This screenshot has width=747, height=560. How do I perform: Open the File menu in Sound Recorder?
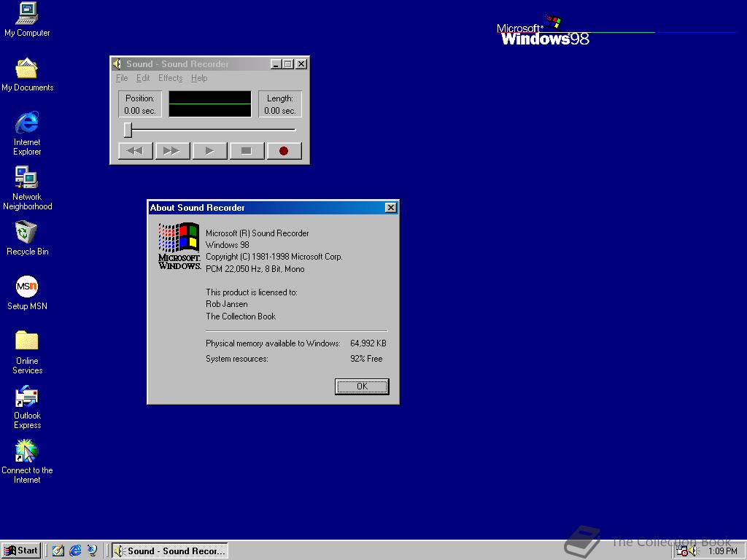(122, 78)
